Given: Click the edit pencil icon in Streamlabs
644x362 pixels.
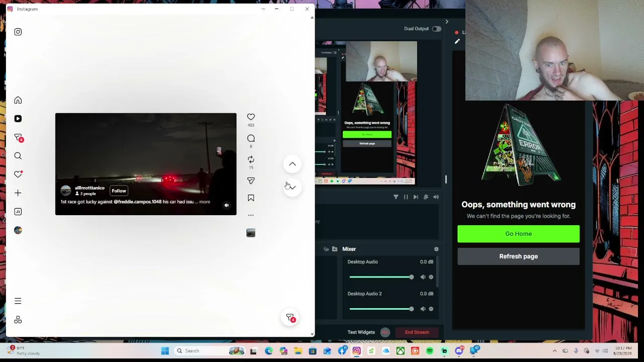Looking at the screenshot, I should click(457, 42).
